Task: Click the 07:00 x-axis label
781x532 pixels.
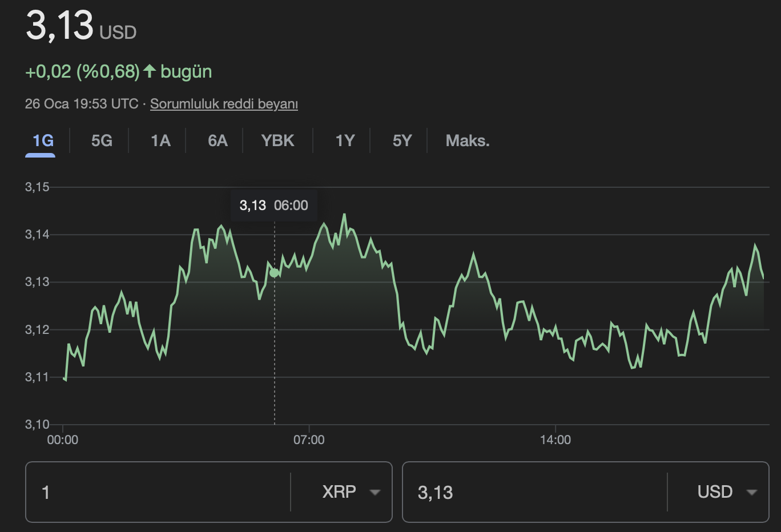Action: pyautogui.click(x=309, y=440)
